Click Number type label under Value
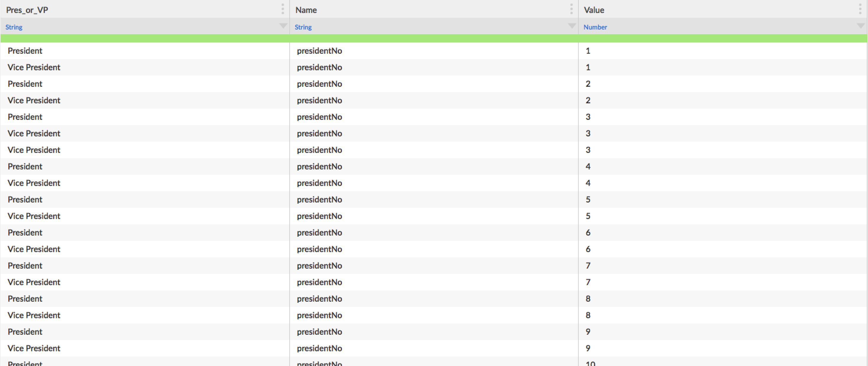The image size is (868, 366). [595, 27]
